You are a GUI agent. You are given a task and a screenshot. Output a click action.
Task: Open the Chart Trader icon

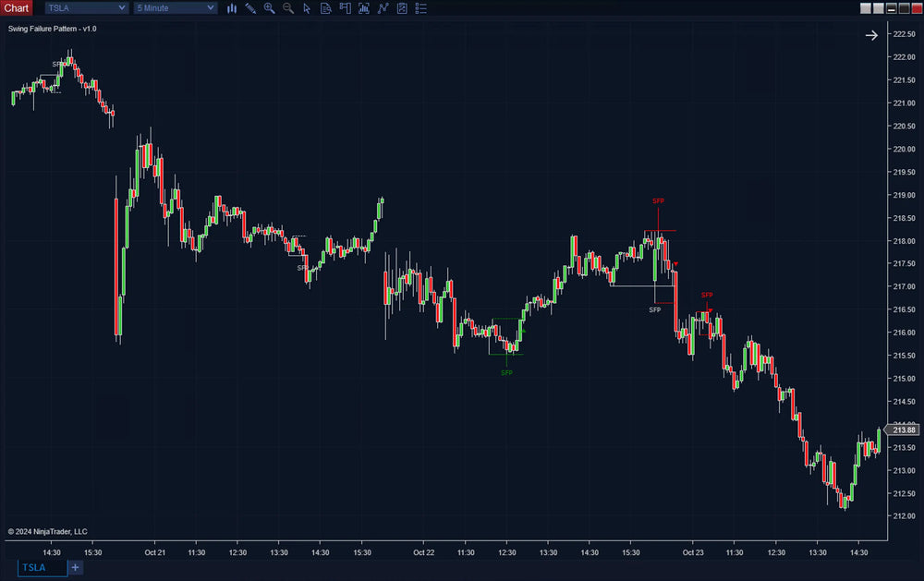[x=345, y=8]
